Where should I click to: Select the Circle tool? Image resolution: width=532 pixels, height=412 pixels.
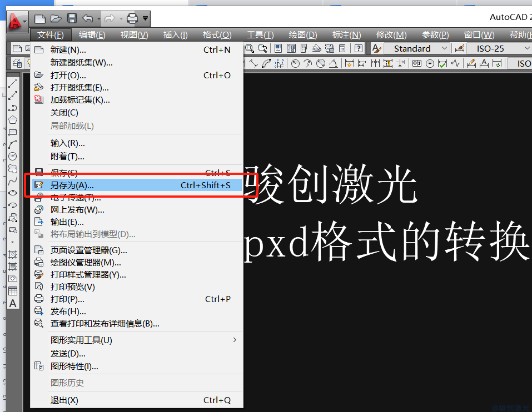click(x=13, y=156)
